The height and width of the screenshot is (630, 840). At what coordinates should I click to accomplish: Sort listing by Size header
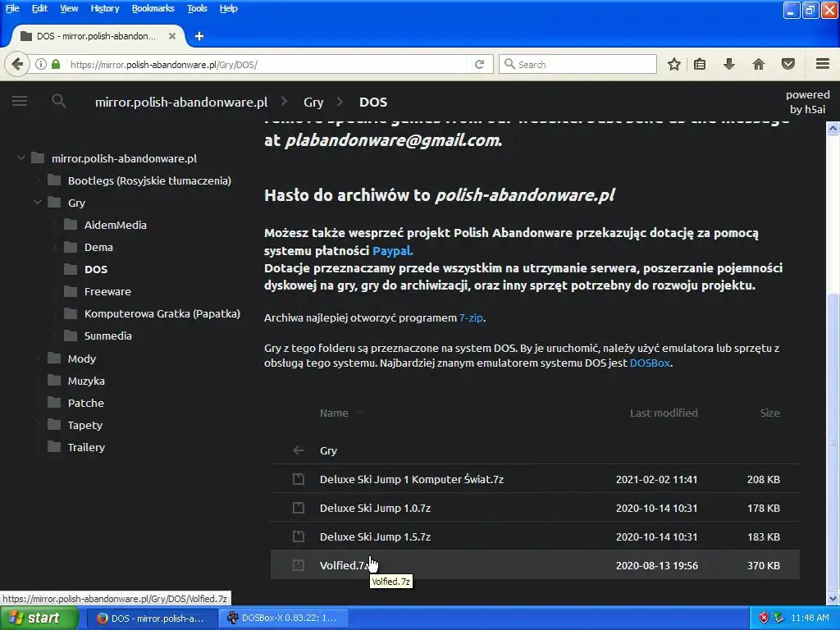point(769,413)
